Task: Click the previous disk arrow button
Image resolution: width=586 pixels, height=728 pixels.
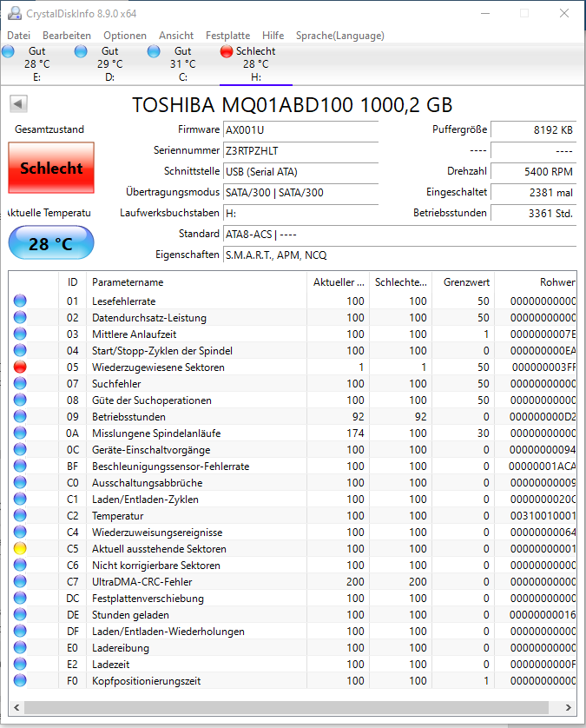Action: pyautogui.click(x=18, y=103)
